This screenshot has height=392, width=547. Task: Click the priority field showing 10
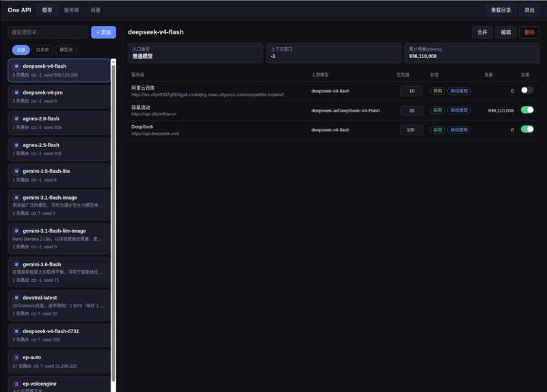click(x=412, y=91)
